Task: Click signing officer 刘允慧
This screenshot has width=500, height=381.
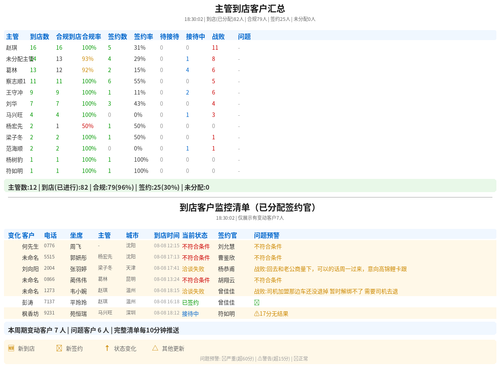Action: 226,247
